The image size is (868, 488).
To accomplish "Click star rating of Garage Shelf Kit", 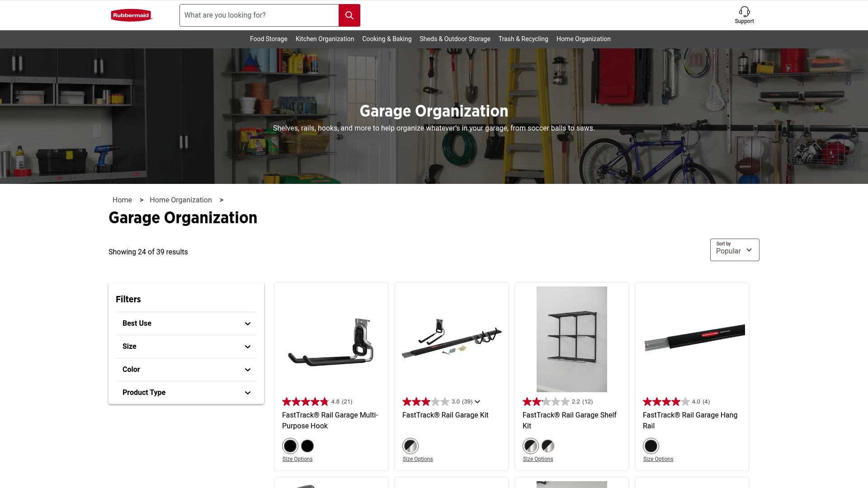I will point(546,402).
